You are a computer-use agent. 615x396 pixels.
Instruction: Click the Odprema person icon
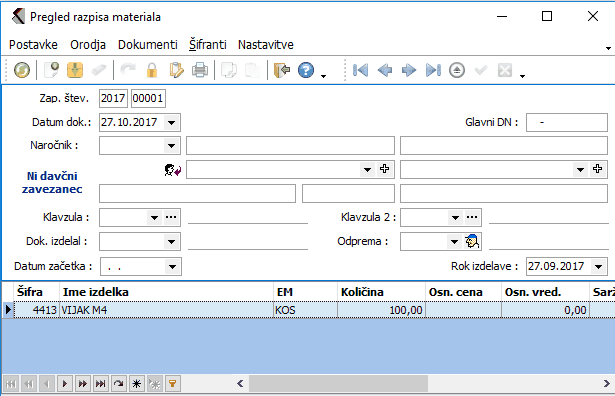coord(472,241)
